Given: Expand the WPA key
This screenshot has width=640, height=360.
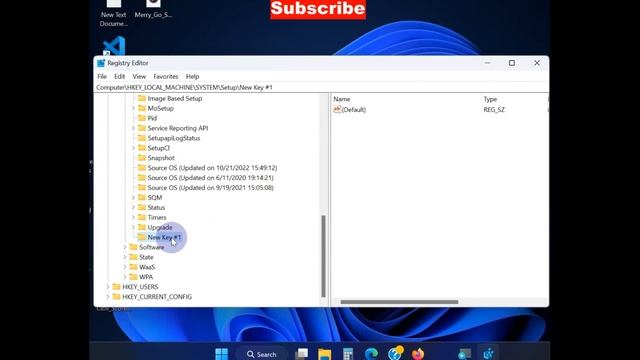Looking at the screenshot, I should point(125,277).
